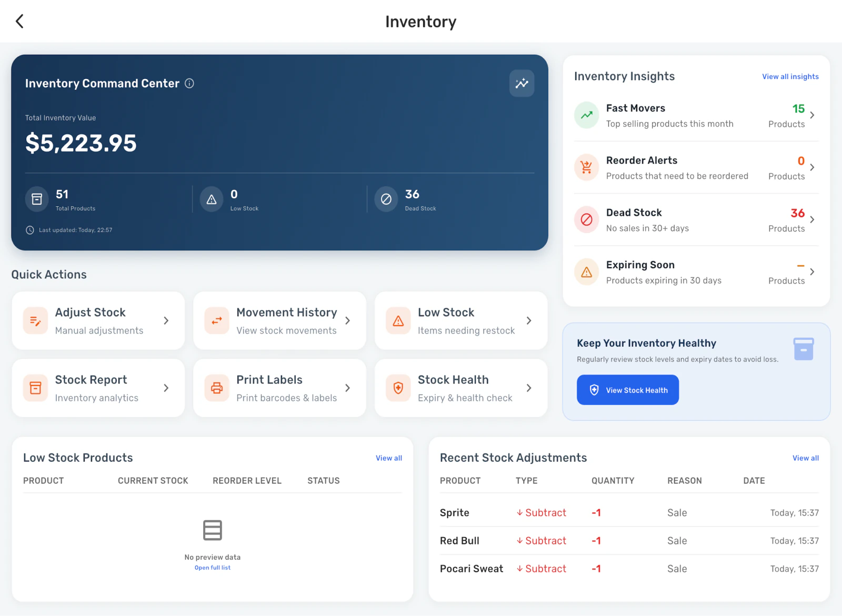The width and height of the screenshot is (842, 616).
Task: Click View all in Low Stock Products
Action: [x=389, y=458]
